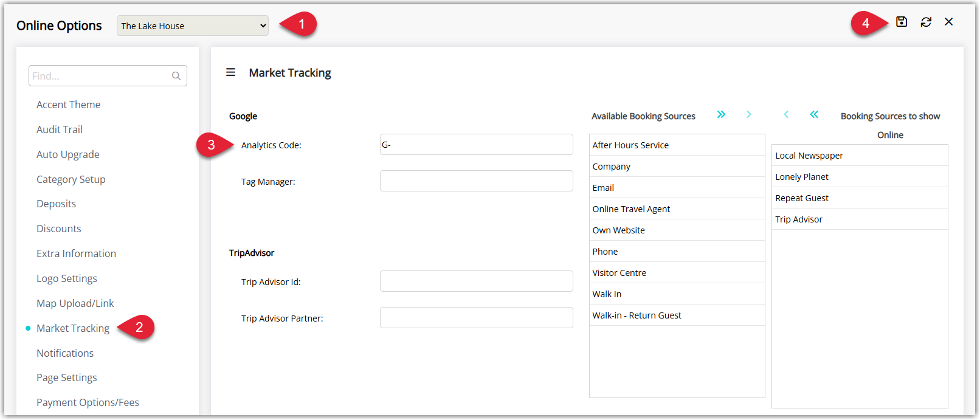This screenshot has width=980, height=420.
Task: Open Notifications settings
Action: point(65,353)
